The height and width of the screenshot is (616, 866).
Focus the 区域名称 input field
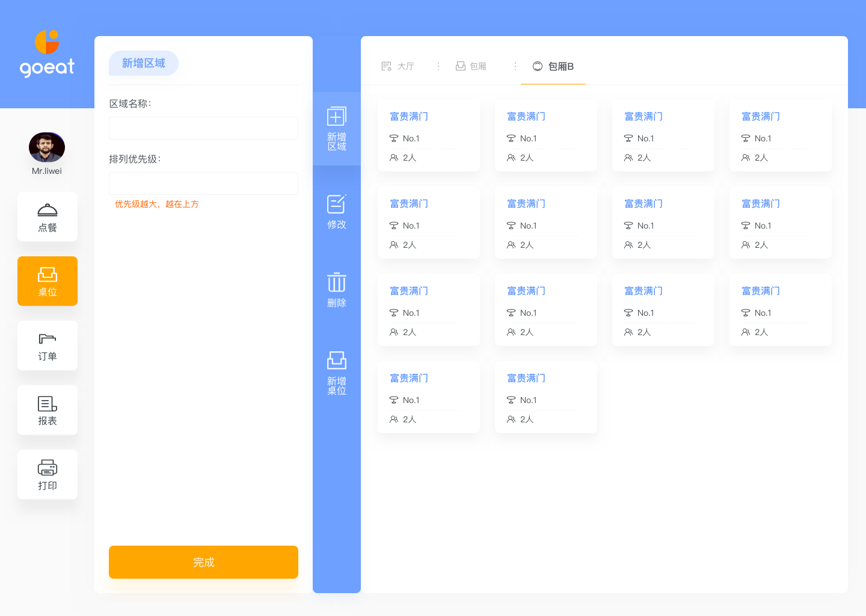[203, 128]
